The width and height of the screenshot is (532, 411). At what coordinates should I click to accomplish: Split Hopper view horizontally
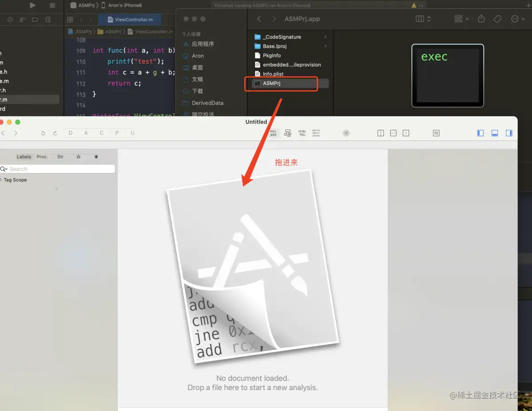tap(393, 133)
